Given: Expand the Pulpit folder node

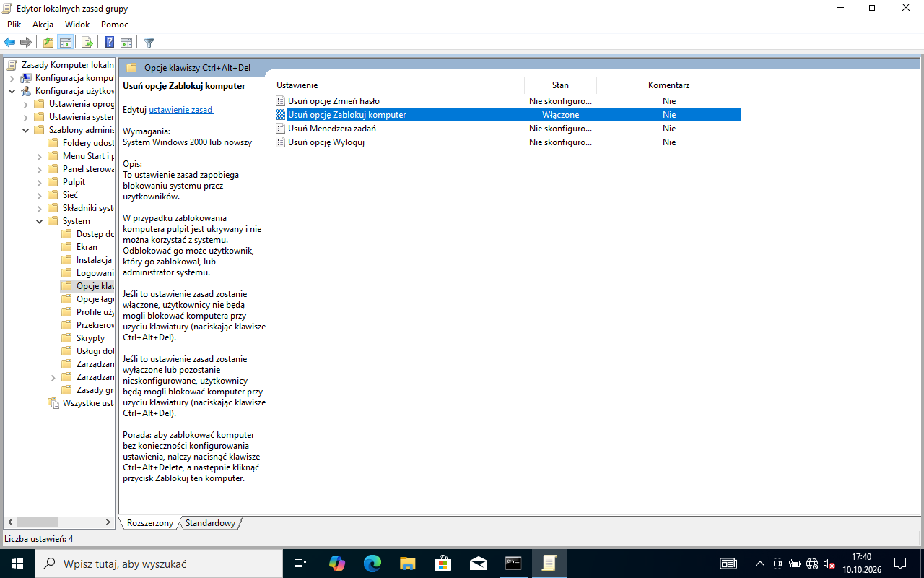Looking at the screenshot, I should pos(40,182).
